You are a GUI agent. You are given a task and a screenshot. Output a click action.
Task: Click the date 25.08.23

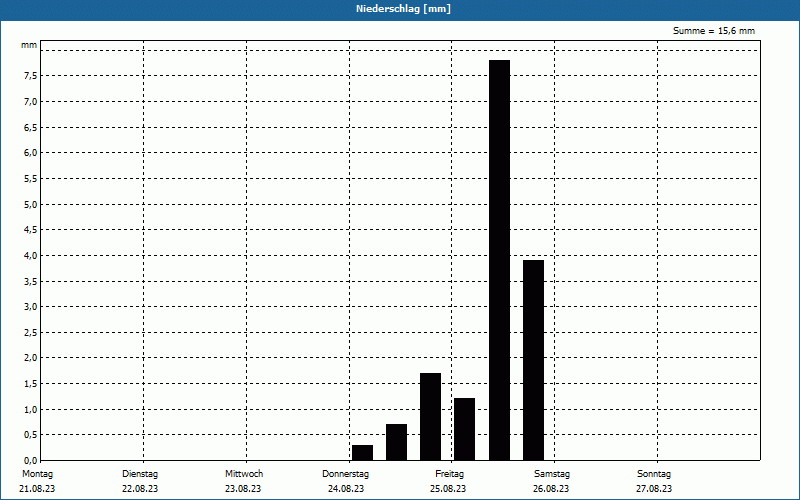[x=448, y=489]
